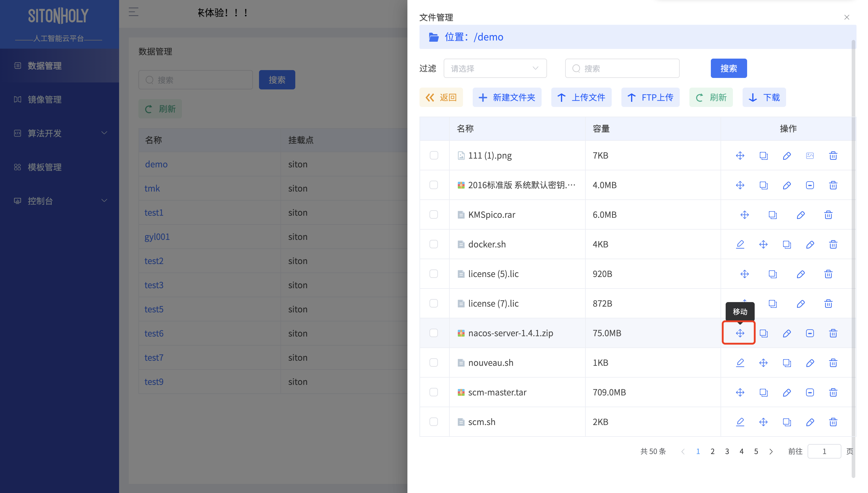The image size is (868, 493).
Task: Click the file manager search input
Action: click(622, 68)
